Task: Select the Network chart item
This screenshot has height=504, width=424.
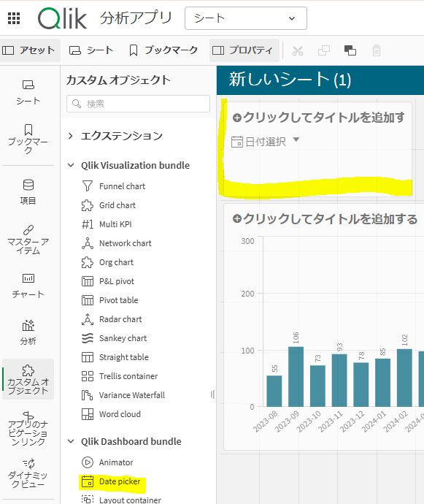Action: click(117, 243)
